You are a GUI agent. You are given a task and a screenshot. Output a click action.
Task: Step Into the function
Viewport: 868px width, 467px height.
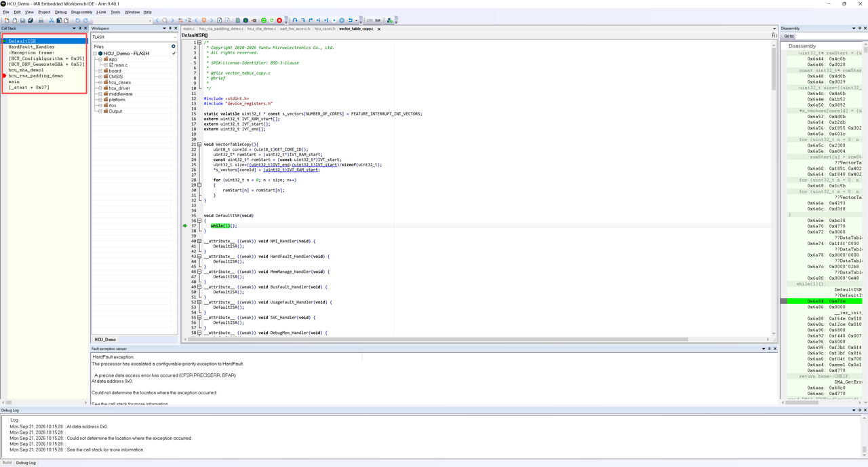click(x=303, y=20)
